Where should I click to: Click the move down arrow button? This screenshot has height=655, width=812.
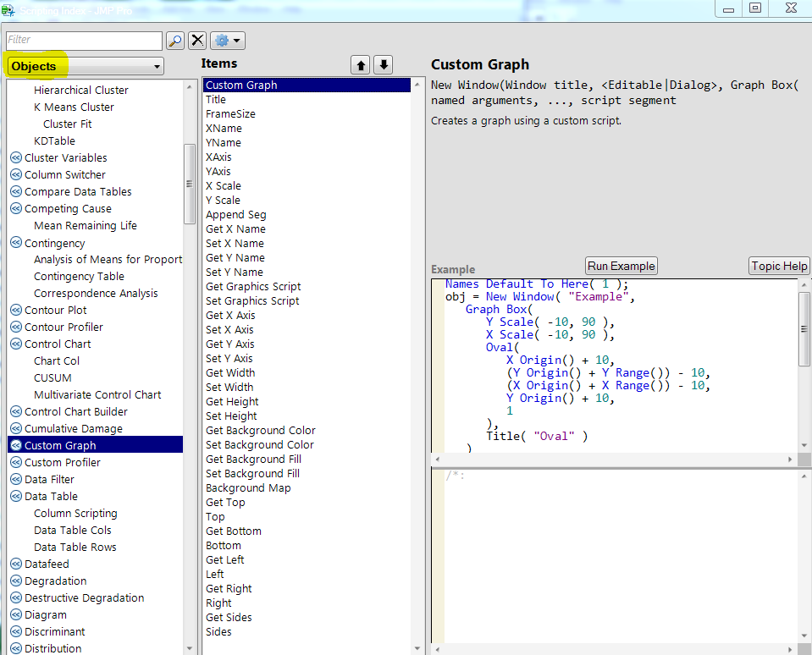tap(384, 65)
